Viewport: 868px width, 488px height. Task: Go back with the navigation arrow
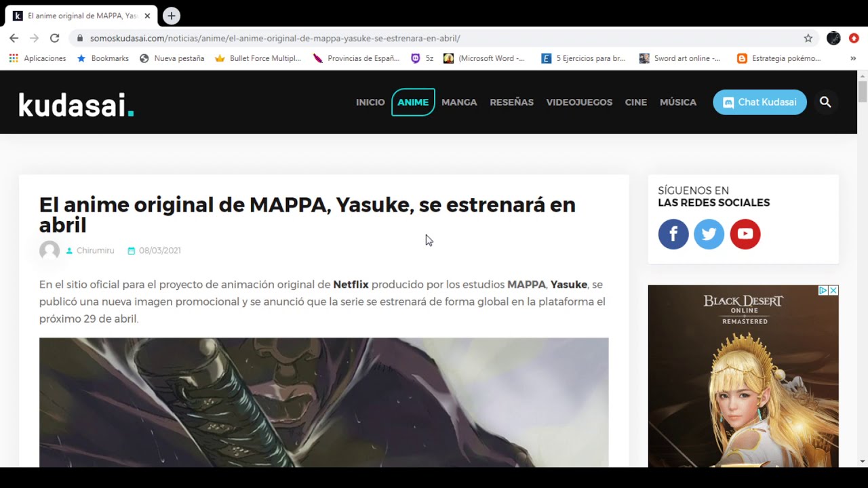click(x=14, y=38)
